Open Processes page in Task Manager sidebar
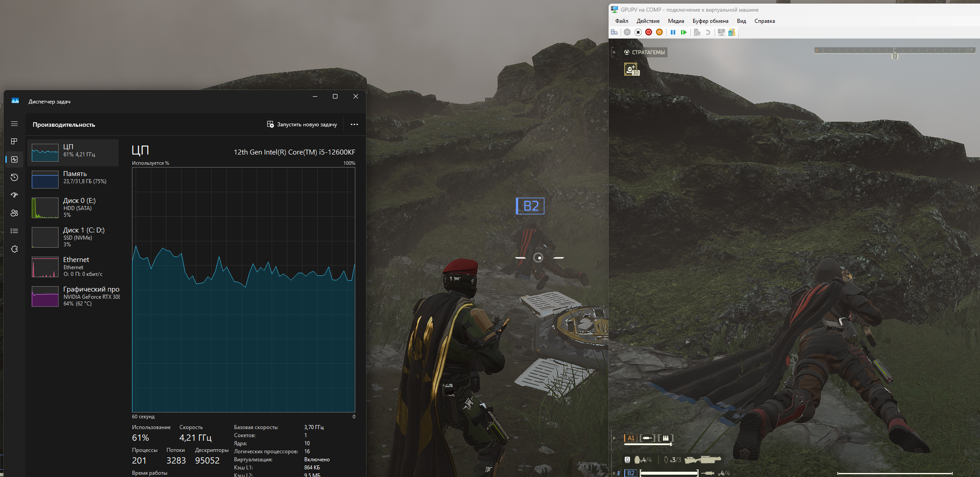Image resolution: width=980 pixels, height=477 pixels. coord(14,142)
